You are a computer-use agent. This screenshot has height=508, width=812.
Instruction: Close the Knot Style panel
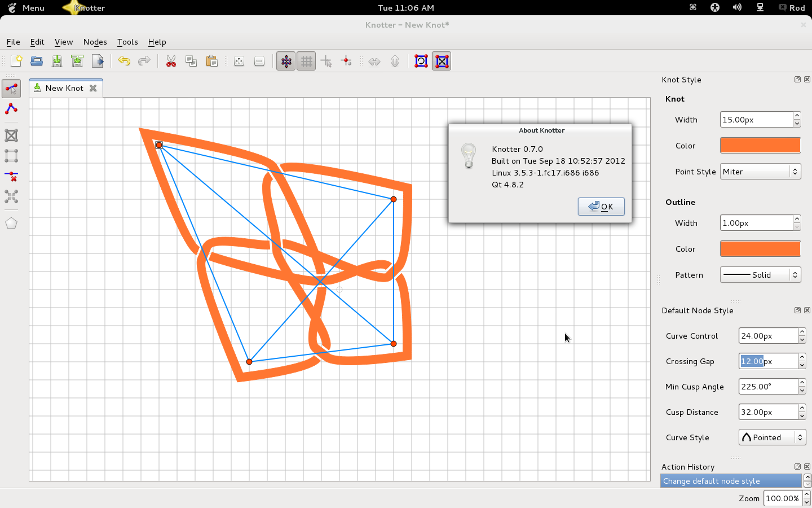pos(807,80)
